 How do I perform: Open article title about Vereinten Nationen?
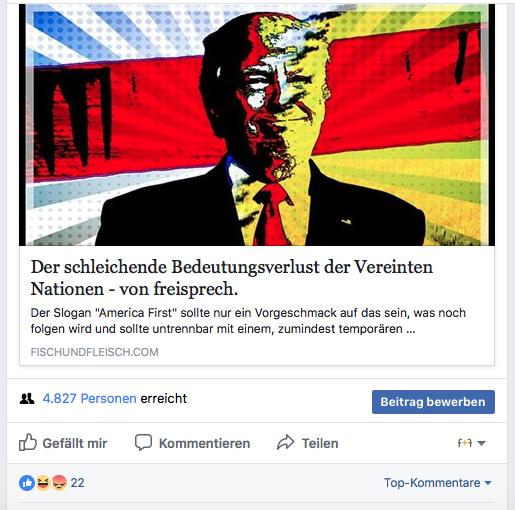click(232, 278)
